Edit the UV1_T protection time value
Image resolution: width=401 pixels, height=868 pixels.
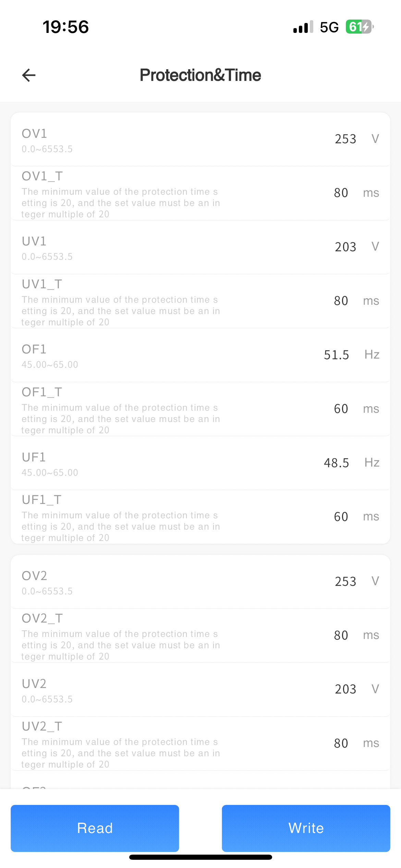341,301
